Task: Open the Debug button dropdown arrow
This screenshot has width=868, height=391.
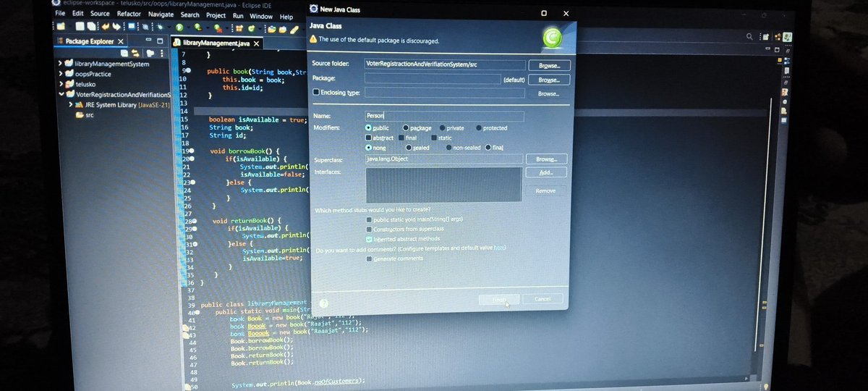Action: pos(169,28)
